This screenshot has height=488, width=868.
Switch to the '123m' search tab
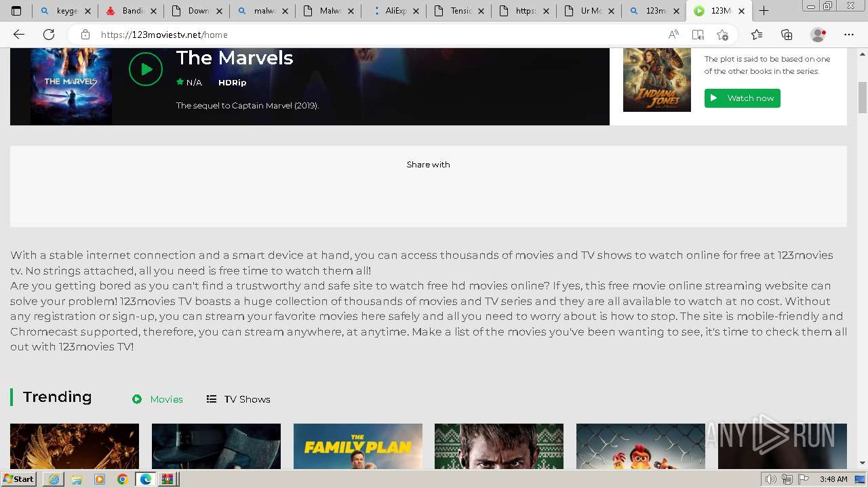(x=655, y=11)
